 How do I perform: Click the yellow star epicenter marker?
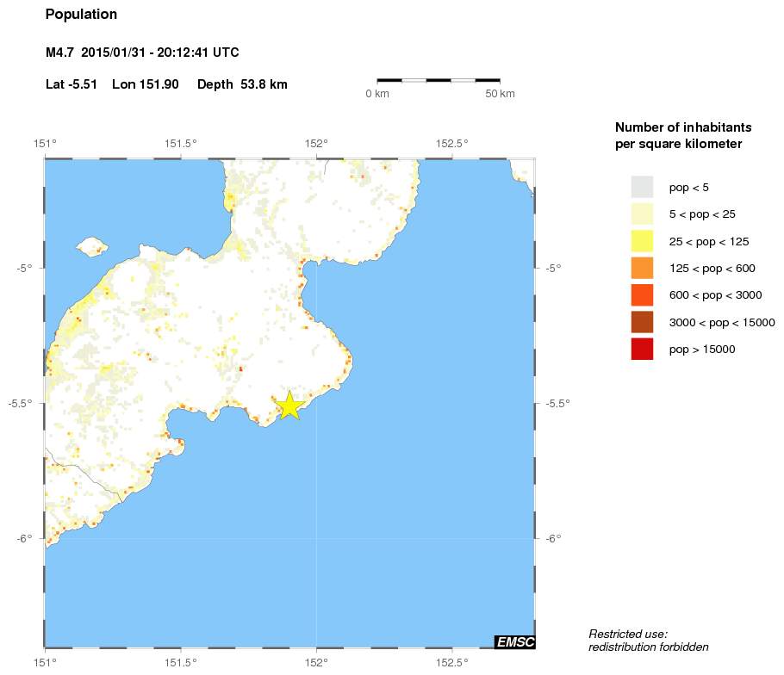[x=289, y=405]
